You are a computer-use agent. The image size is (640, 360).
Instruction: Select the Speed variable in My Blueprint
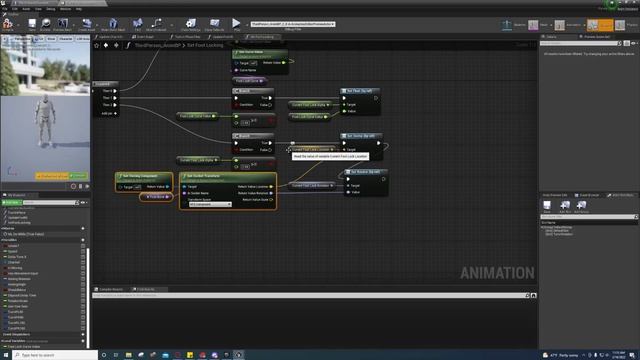click(13, 251)
